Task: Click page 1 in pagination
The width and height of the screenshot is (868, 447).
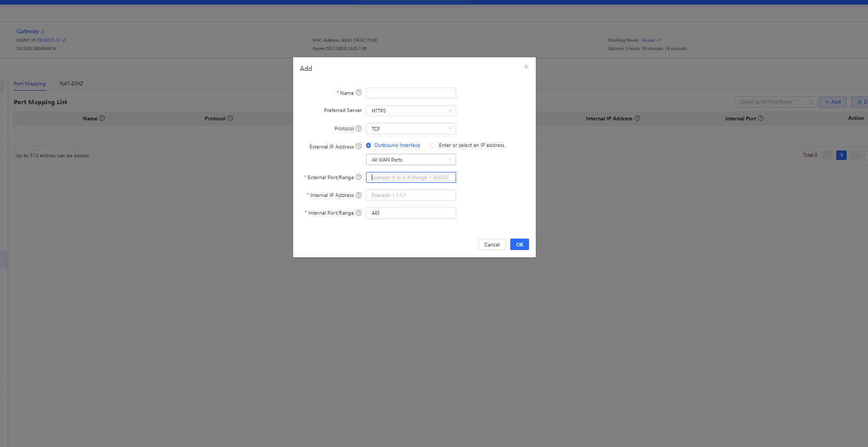Action: coord(841,155)
